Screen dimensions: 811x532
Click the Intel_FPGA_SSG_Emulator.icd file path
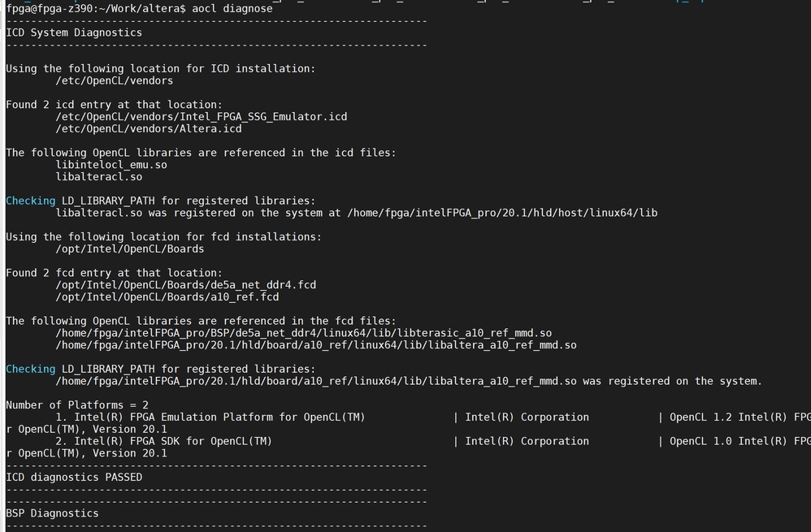tap(201, 117)
